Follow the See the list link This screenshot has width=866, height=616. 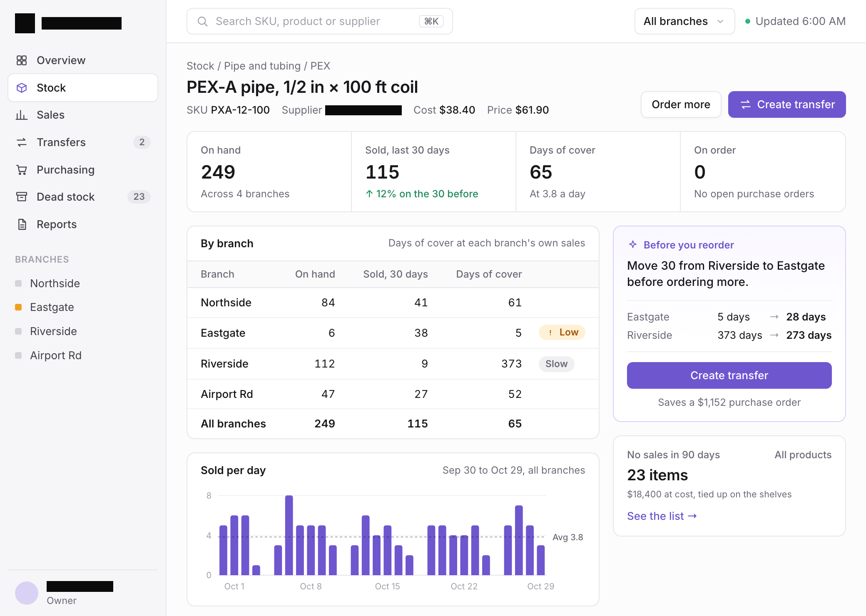662,516
